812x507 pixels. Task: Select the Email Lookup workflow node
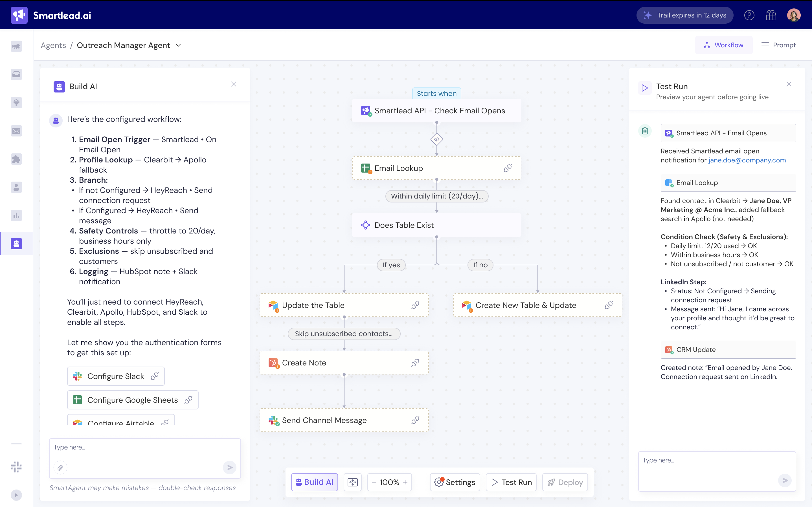(x=437, y=168)
